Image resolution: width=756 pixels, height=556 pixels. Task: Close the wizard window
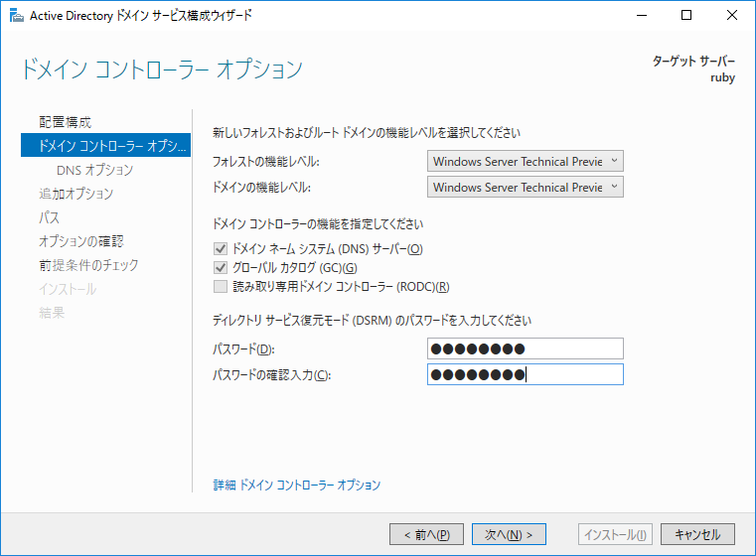(731, 16)
